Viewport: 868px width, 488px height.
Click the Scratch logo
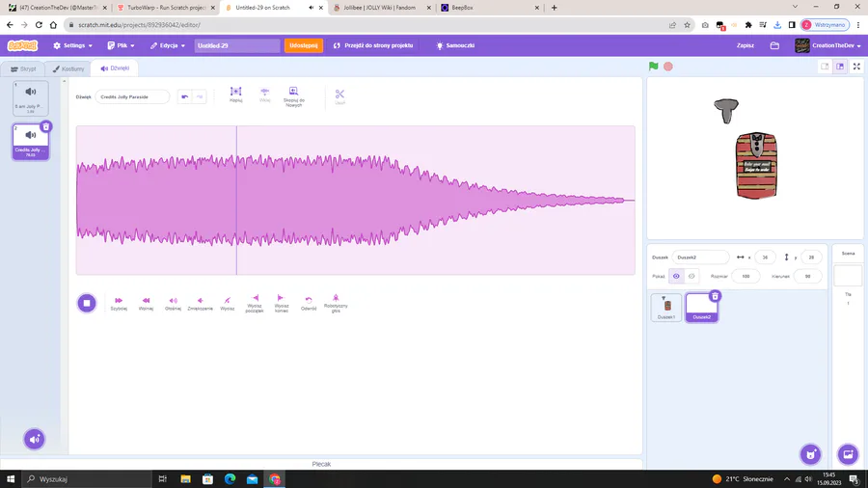click(x=23, y=45)
